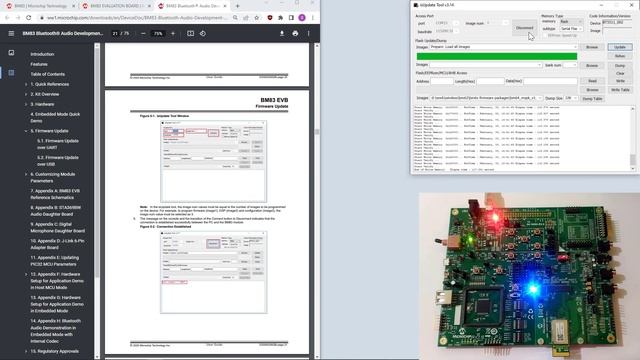Image resolution: width=640 pixels, height=360 pixels.
Task: Open 5.2 Firmware Update over USB
Action: click(x=58, y=161)
